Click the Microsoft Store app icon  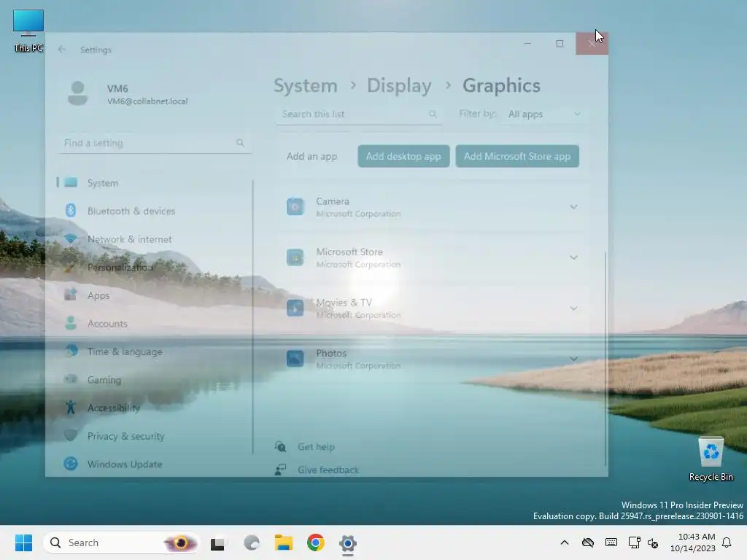point(295,257)
